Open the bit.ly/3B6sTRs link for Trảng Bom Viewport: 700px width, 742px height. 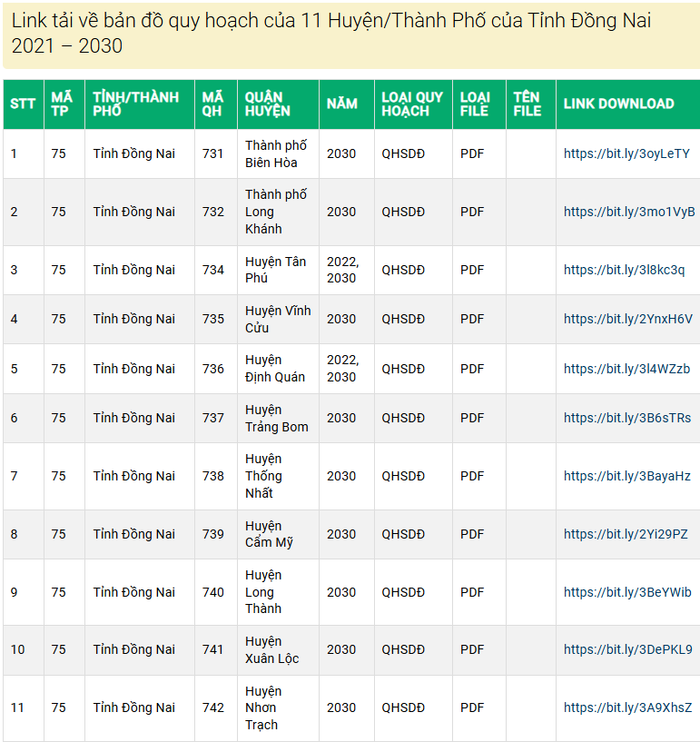click(626, 418)
